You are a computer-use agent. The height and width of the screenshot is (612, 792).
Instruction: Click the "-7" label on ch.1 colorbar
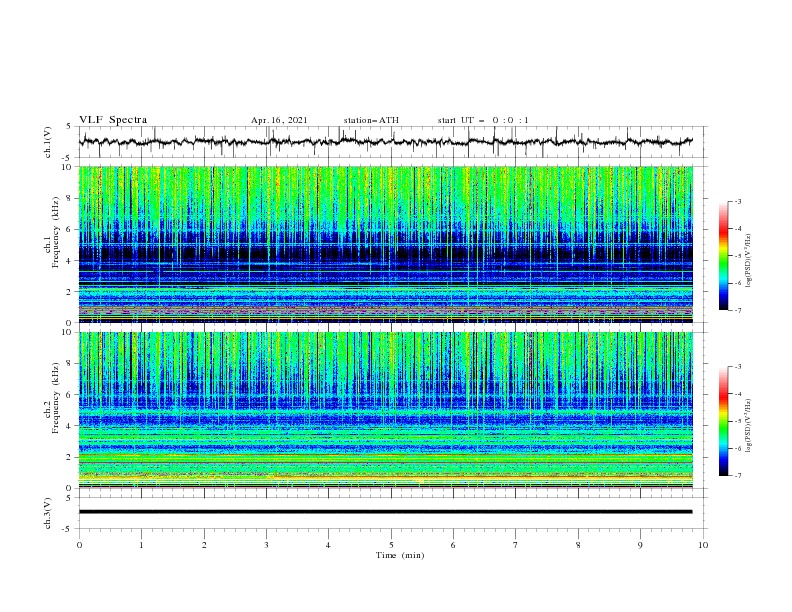point(737,310)
